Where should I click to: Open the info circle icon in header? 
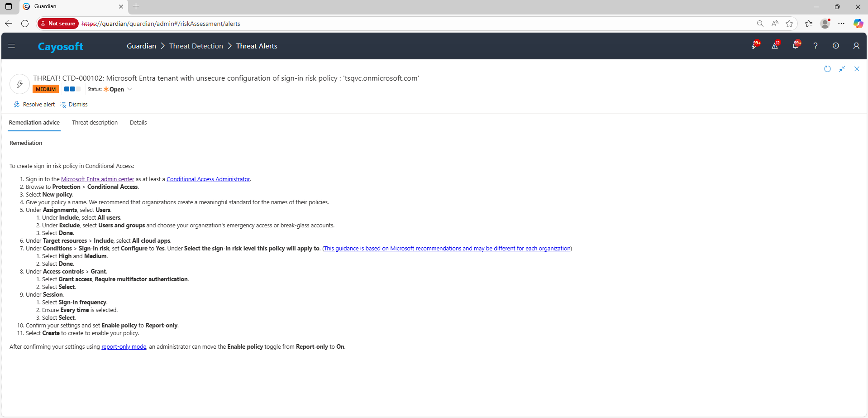coord(836,46)
